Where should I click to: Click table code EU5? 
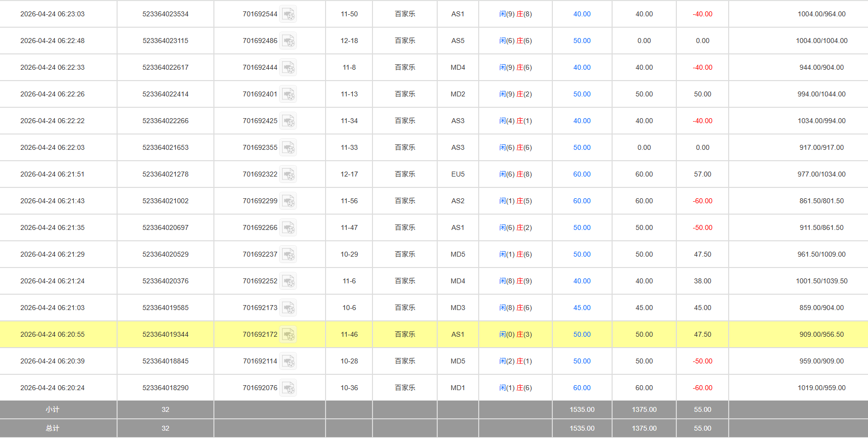458,174
